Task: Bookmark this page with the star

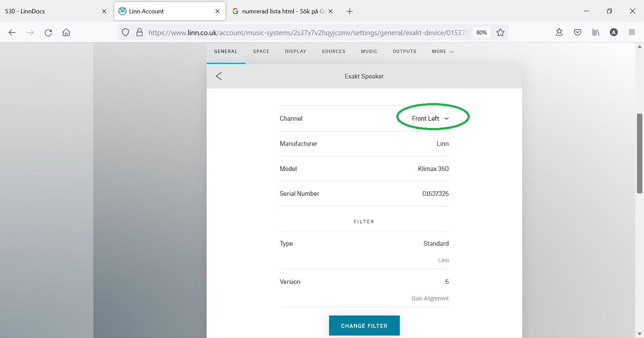Action: click(x=500, y=32)
